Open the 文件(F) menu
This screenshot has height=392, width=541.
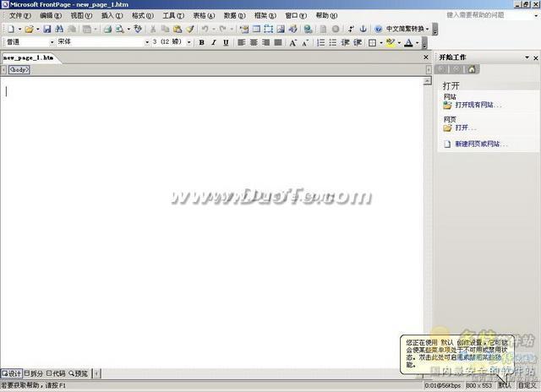tap(20, 15)
